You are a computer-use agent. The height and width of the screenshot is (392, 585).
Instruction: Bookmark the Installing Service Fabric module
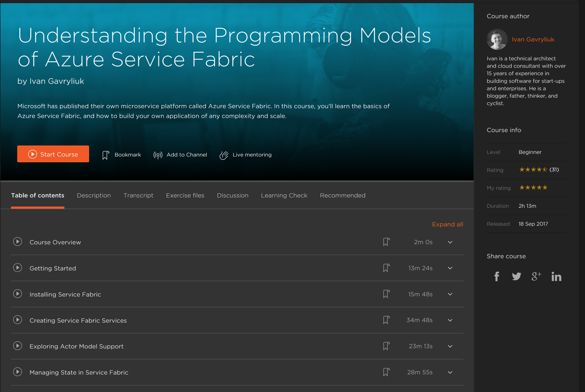tap(386, 294)
